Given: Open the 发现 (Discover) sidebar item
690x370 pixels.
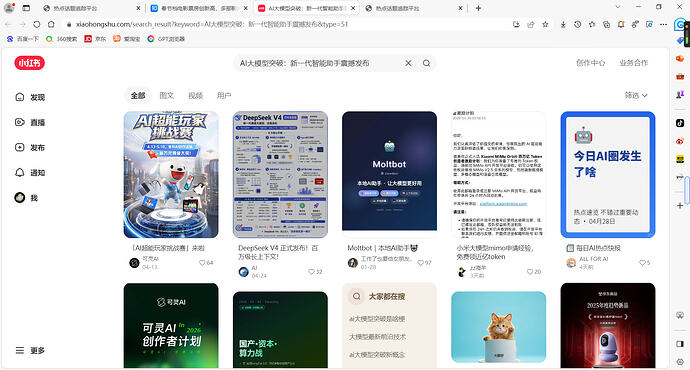Looking at the screenshot, I should tap(30, 97).
